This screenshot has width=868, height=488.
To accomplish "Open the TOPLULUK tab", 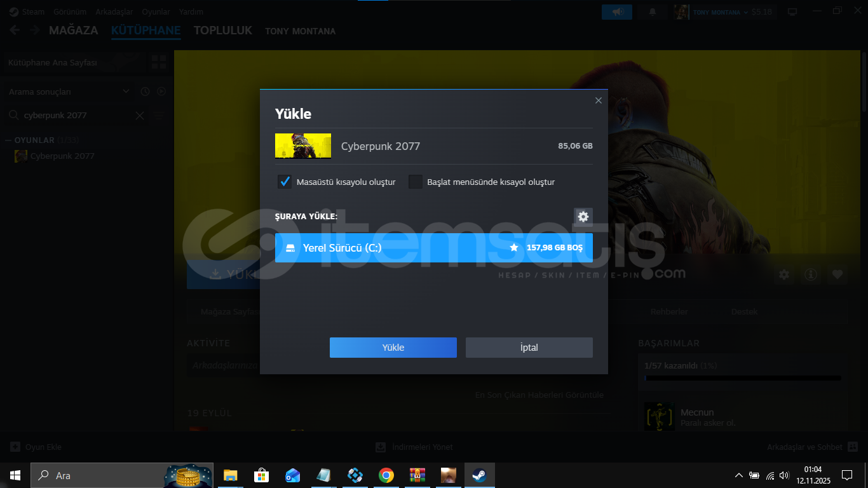I will (223, 30).
